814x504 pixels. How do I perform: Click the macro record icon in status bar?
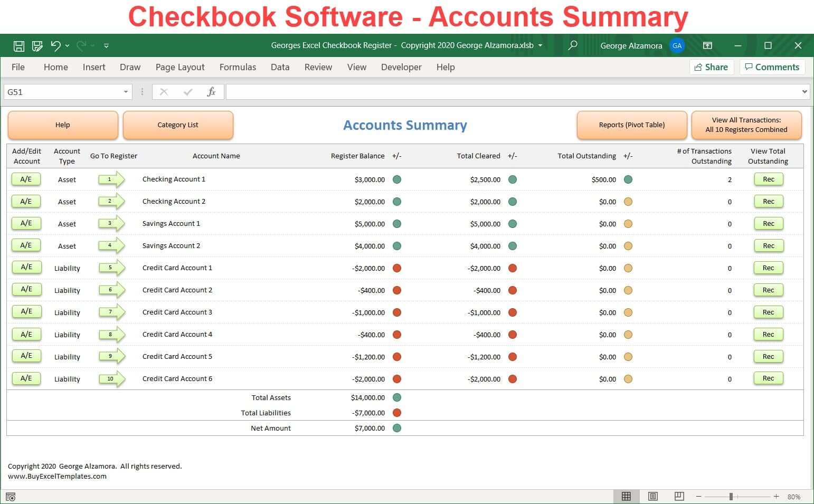tap(11, 497)
